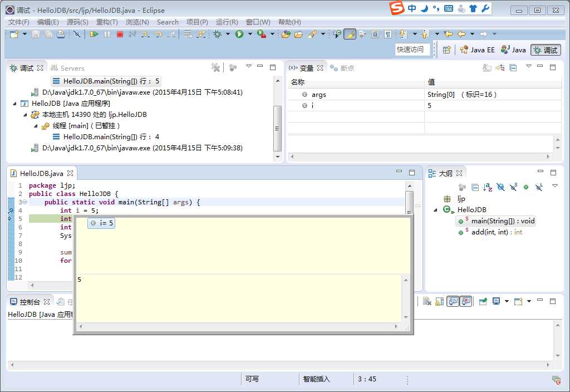Open the Run configurations dropdown arrow
The height and width of the screenshot is (392, 570).
tap(250, 34)
